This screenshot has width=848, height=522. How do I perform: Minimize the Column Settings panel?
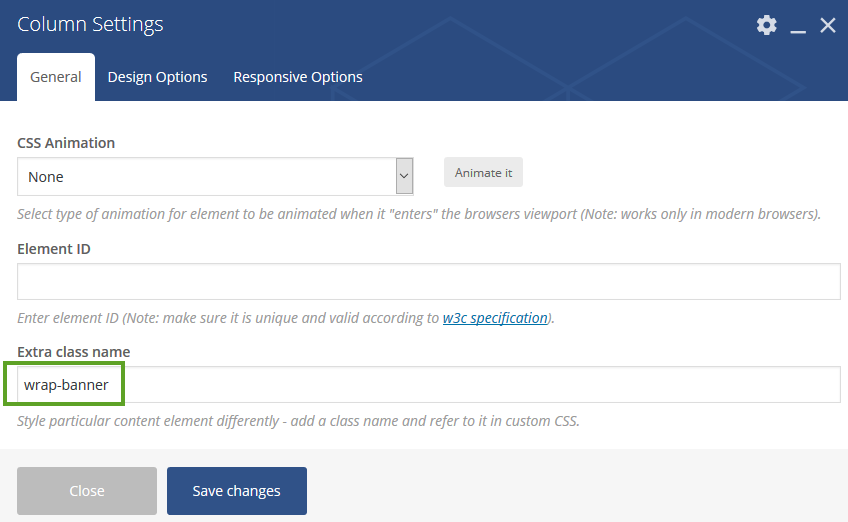pos(798,25)
